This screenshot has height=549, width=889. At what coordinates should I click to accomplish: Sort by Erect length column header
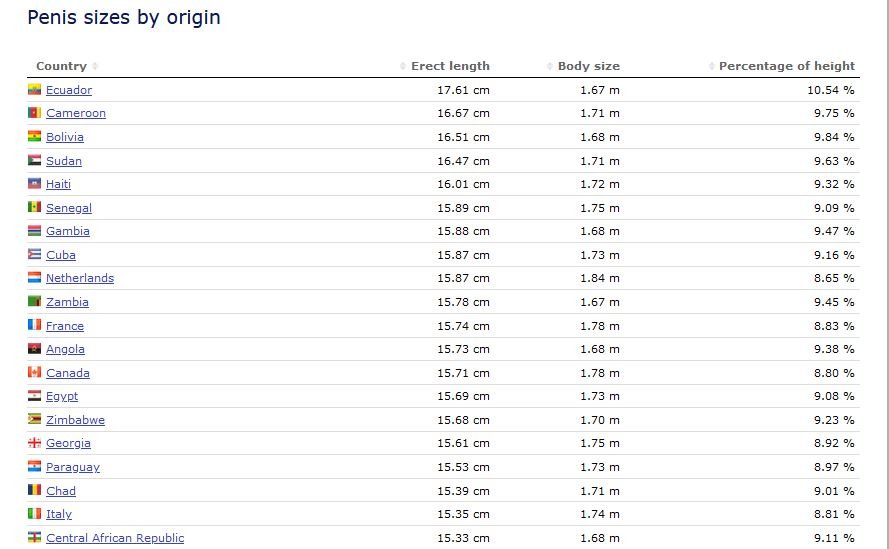tap(450, 66)
